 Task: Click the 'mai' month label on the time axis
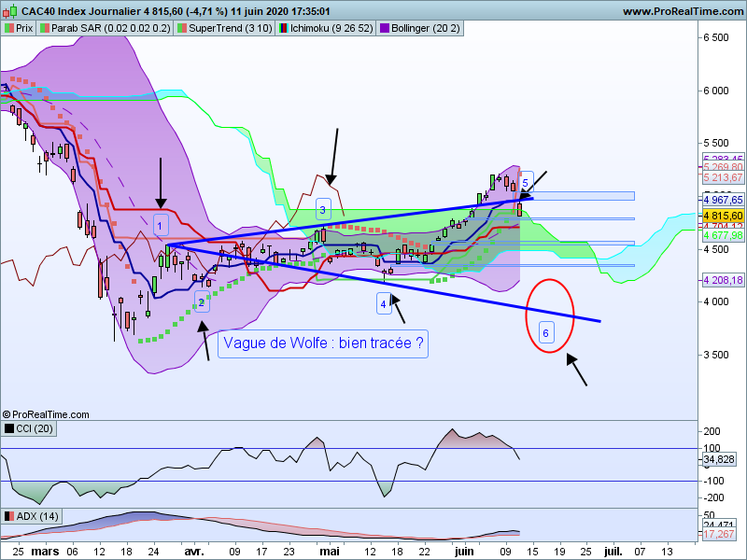(330, 552)
